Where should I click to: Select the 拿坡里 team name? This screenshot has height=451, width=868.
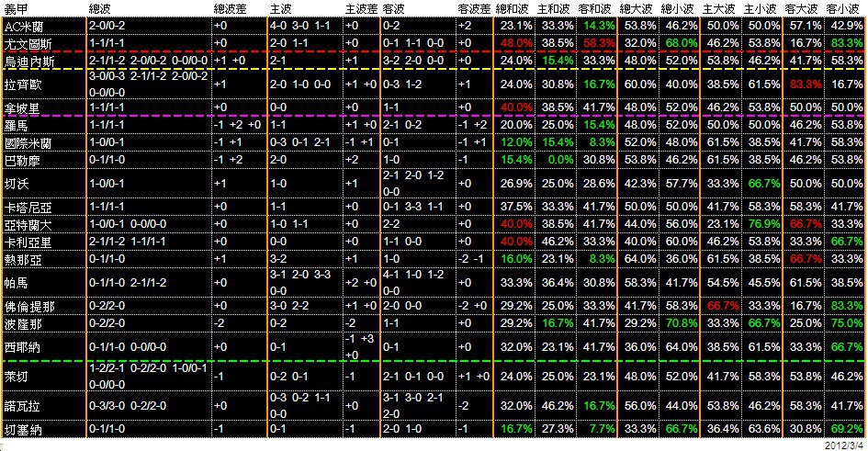22,107
